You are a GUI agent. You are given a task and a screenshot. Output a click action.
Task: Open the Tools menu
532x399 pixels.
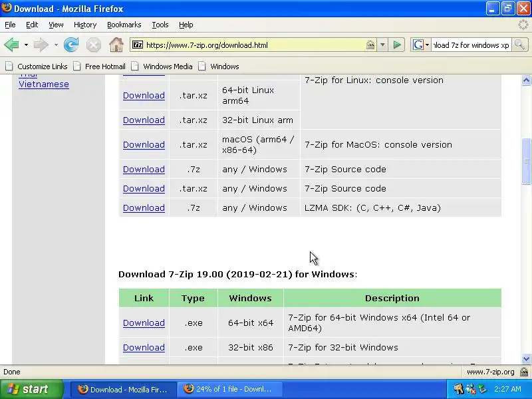[160, 25]
